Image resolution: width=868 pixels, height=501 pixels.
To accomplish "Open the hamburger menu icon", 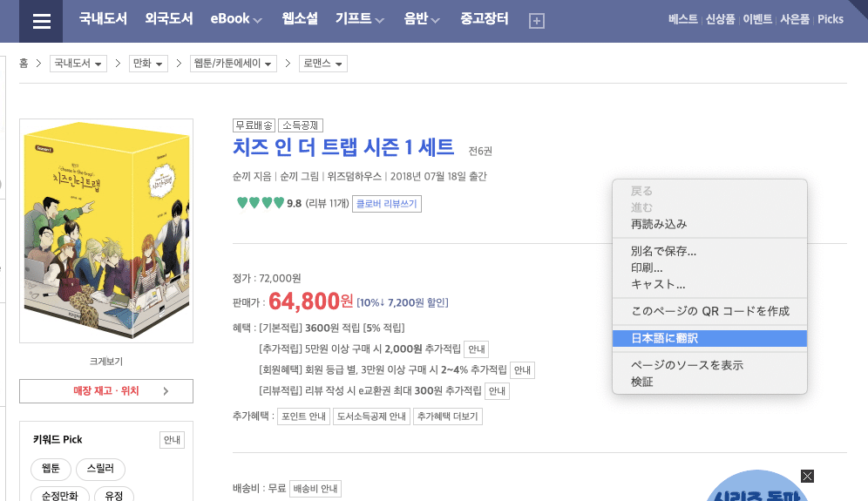I will [x=42, y=21].
